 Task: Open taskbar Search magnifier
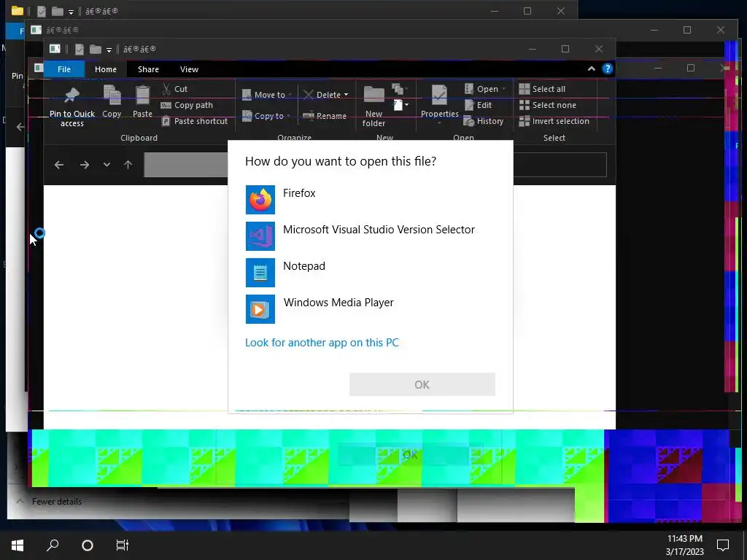[x=53, y=545]
